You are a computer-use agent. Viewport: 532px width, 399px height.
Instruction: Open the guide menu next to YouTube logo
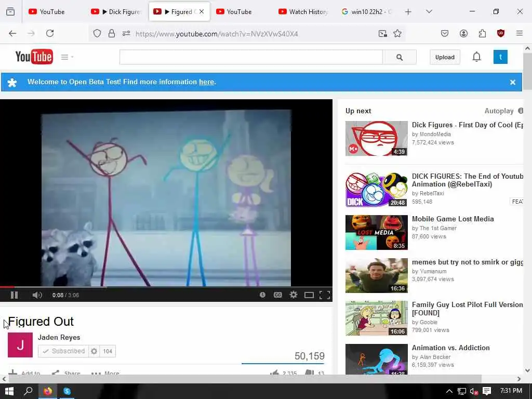coord(66,57)
